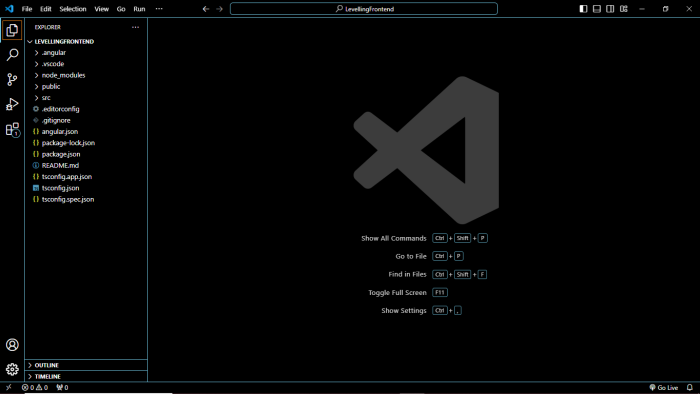Open the remote window status bar icon

pyautogui.click(x=8, y=388)
